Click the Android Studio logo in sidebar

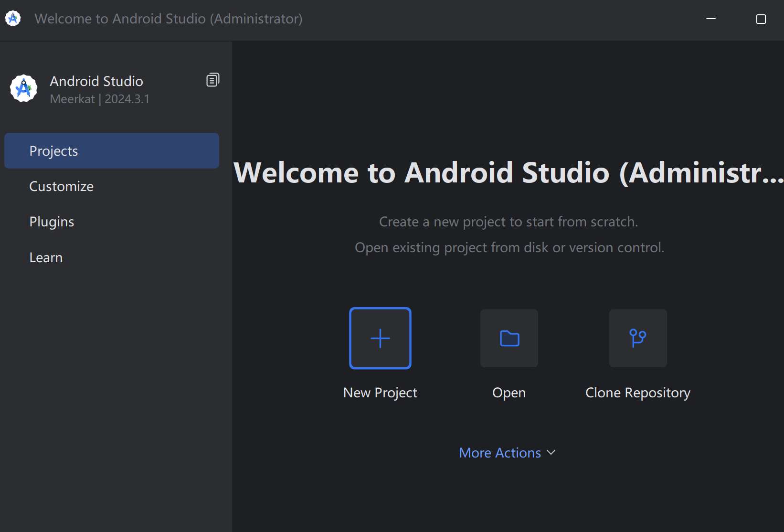pos(24,88)
